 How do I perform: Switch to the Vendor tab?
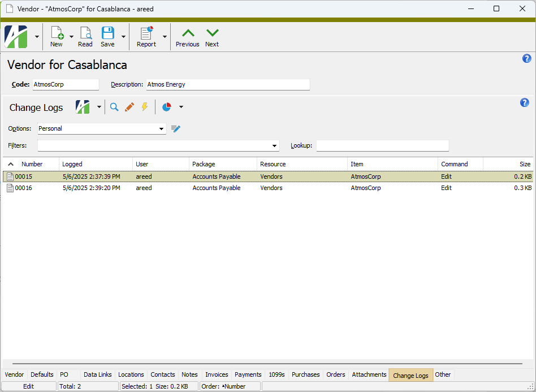14,374
